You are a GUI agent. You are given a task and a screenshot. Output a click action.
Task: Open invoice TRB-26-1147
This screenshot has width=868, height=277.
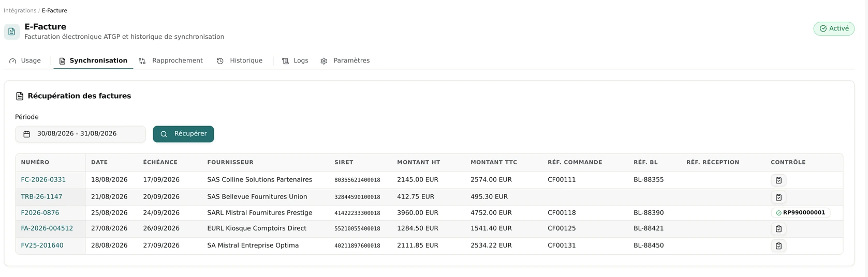pos(41,197)
